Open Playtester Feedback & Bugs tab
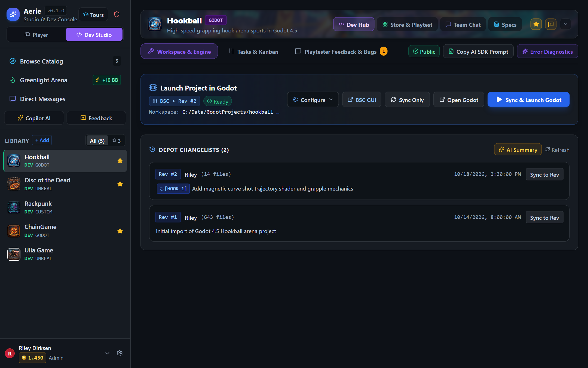Viewport: 588px width, 368px height. (x=341, y=52)
